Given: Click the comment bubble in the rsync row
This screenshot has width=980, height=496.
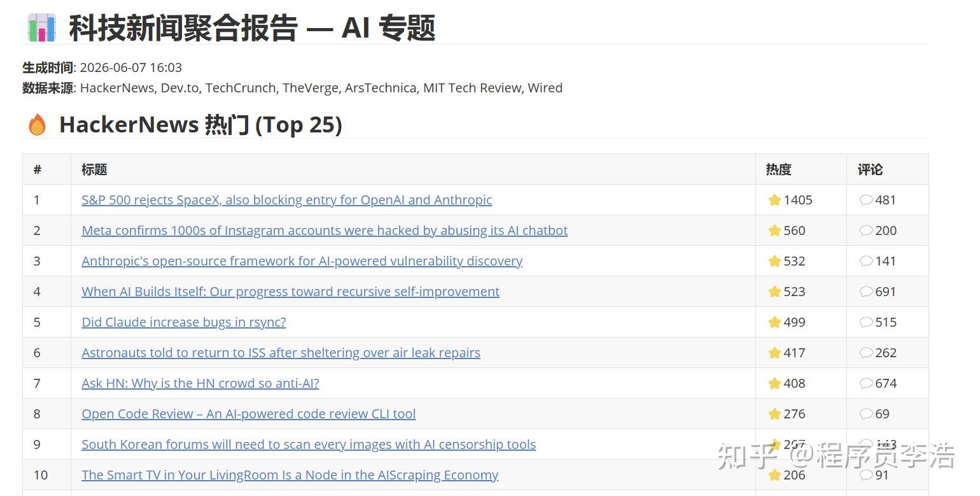Looking at the screenshot, I should 866,322.
